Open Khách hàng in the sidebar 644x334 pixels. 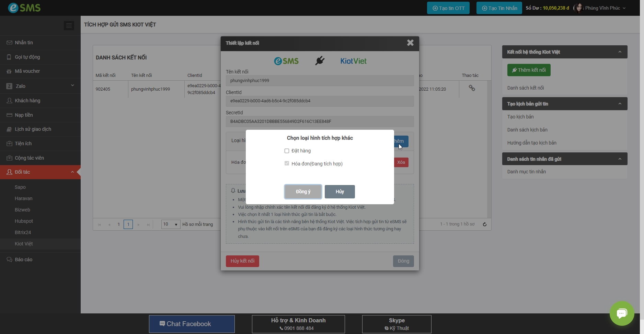(x=27, y=101)
